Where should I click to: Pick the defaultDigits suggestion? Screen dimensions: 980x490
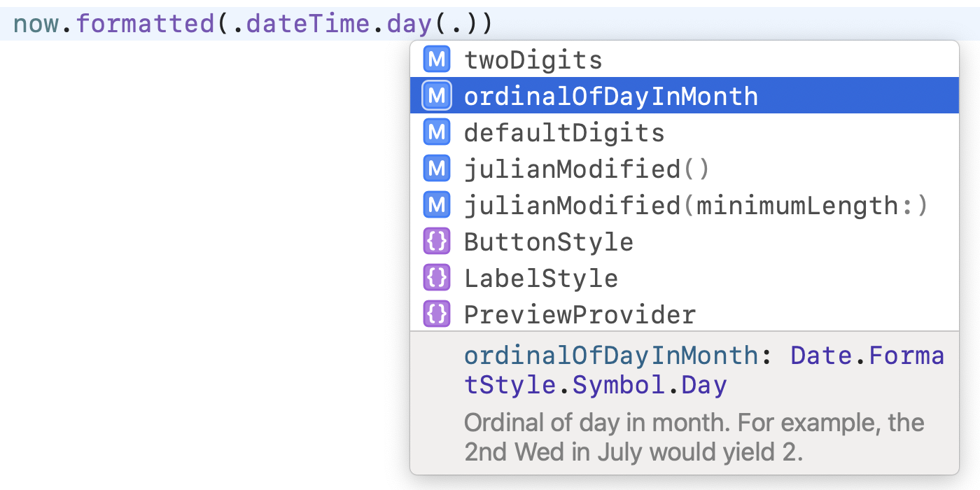(563, 133)
